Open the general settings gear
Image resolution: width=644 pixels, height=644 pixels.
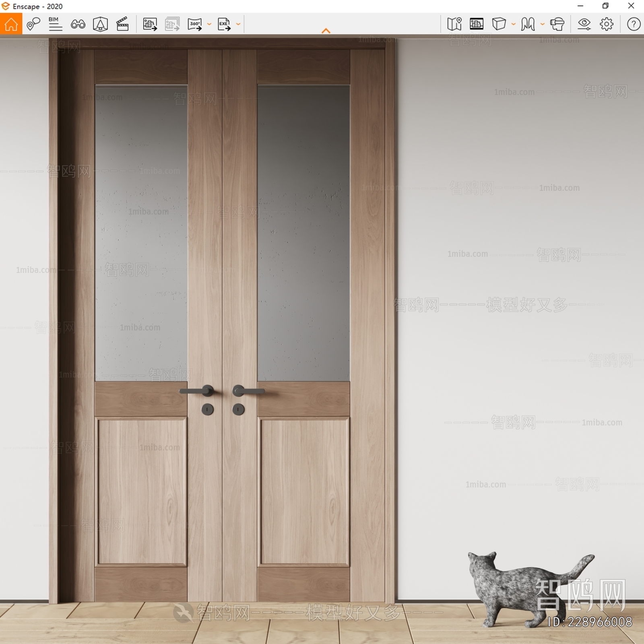coord(607,24)
